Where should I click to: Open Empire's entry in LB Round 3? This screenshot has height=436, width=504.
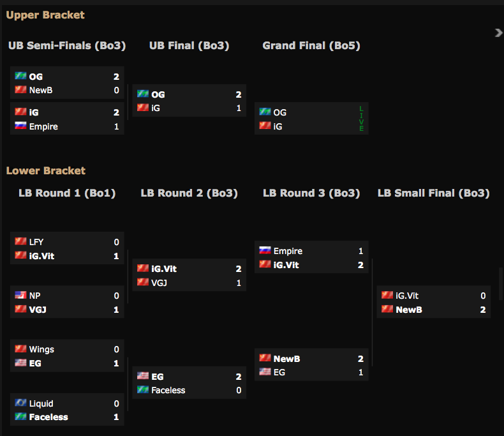click(288, 251)
